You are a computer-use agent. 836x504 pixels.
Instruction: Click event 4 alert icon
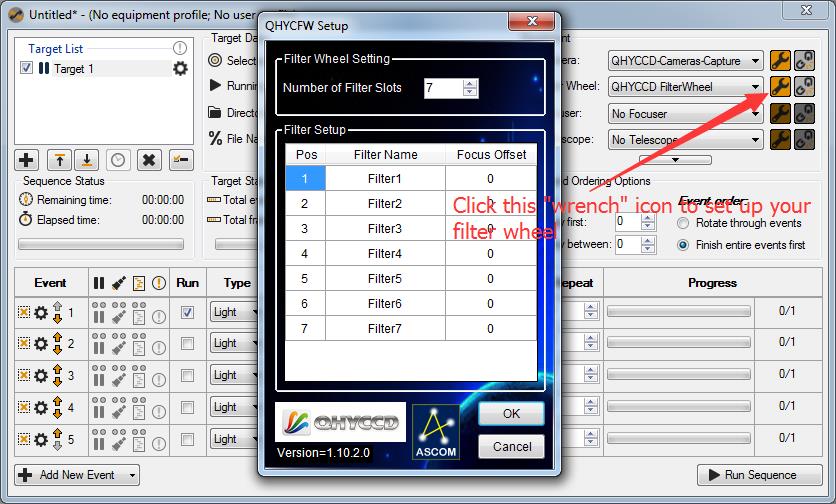click(x=159, y=412)
